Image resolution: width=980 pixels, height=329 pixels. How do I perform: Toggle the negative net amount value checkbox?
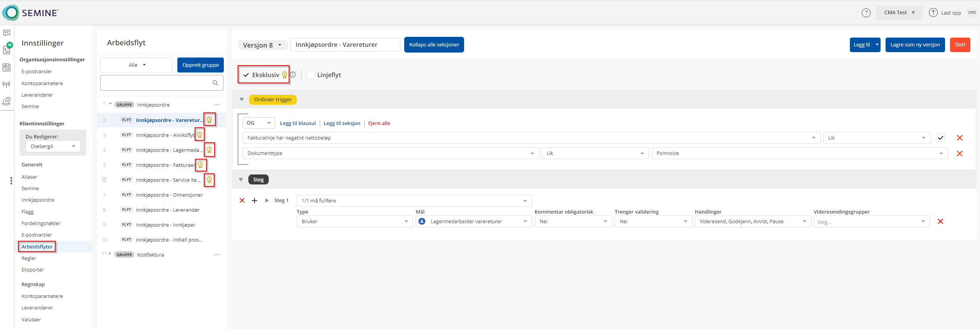pyautogui.click(x=940, y=138)
